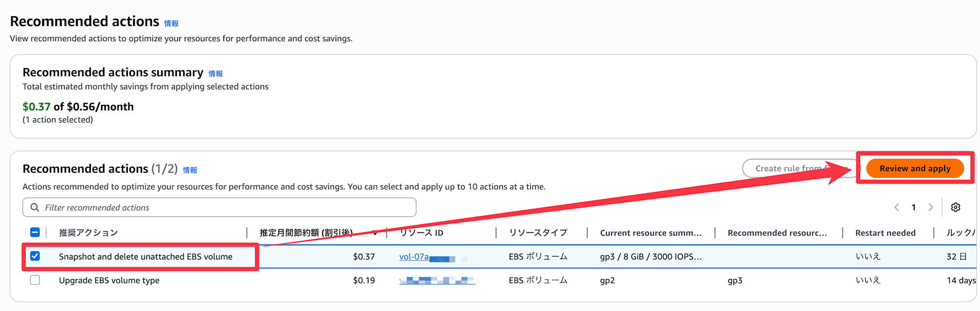This screenshot has width=980, height=311.
Task: Click the リソースタイプ column header
Action: (x=538, y=233)
